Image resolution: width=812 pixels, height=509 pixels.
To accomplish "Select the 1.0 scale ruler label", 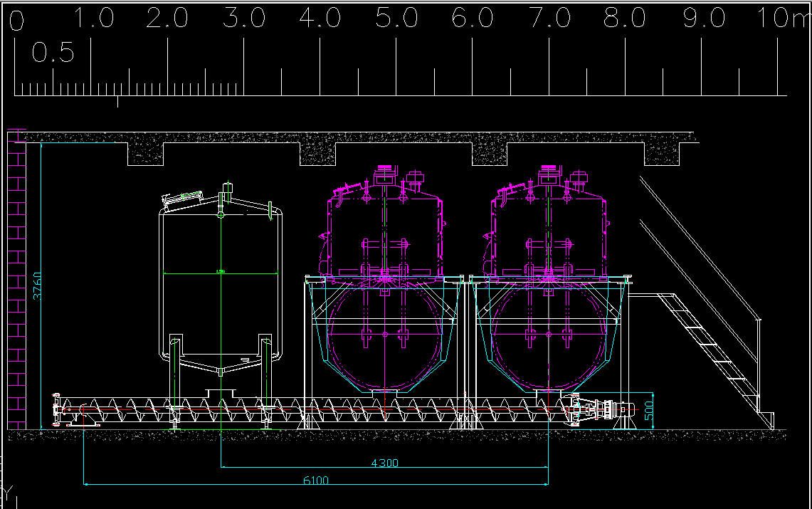I will (x=94, y=19).
